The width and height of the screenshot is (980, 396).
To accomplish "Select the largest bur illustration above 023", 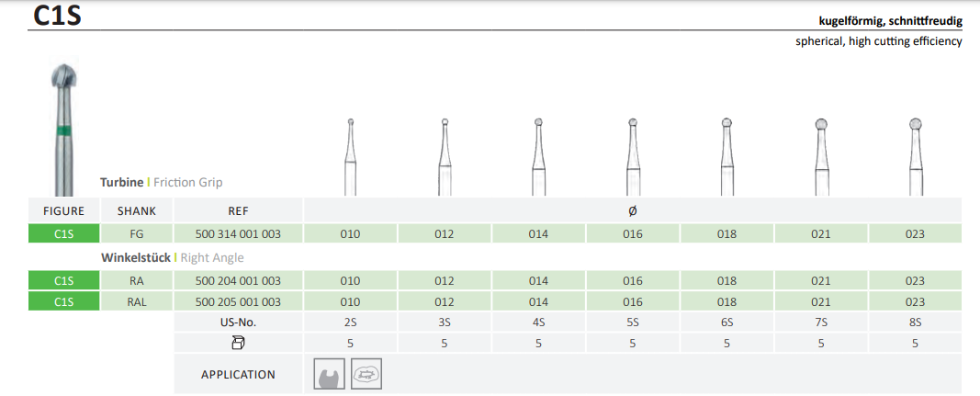I will [x=915, y=156].
